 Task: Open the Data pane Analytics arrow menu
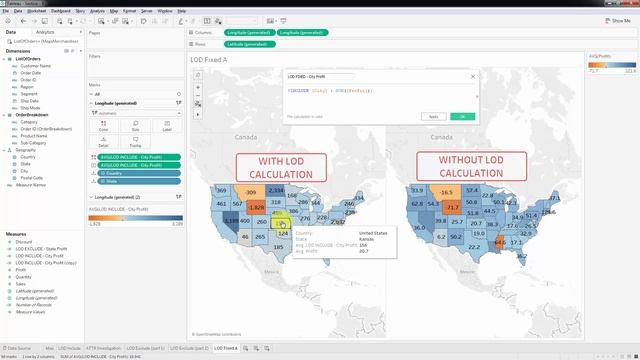coord(80,32)
